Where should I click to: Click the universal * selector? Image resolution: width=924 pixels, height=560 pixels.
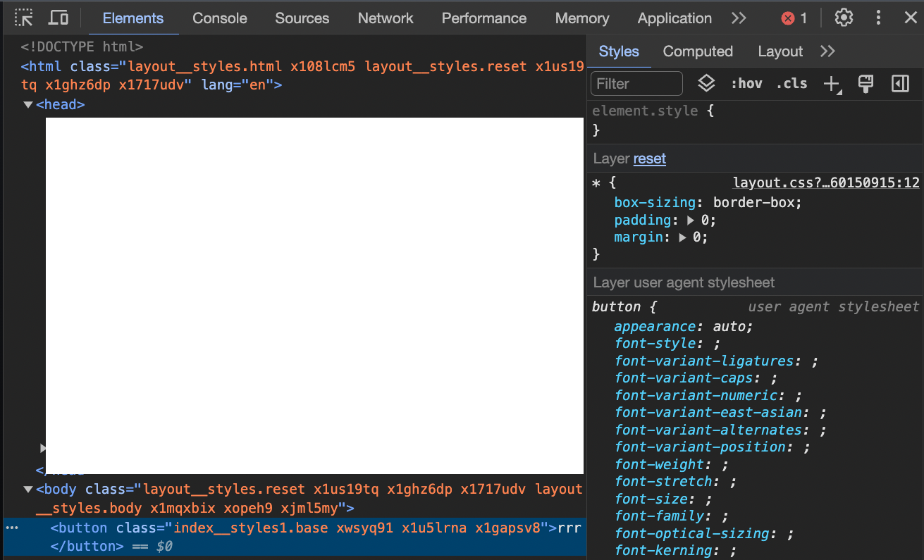click(x=596, y=183)
